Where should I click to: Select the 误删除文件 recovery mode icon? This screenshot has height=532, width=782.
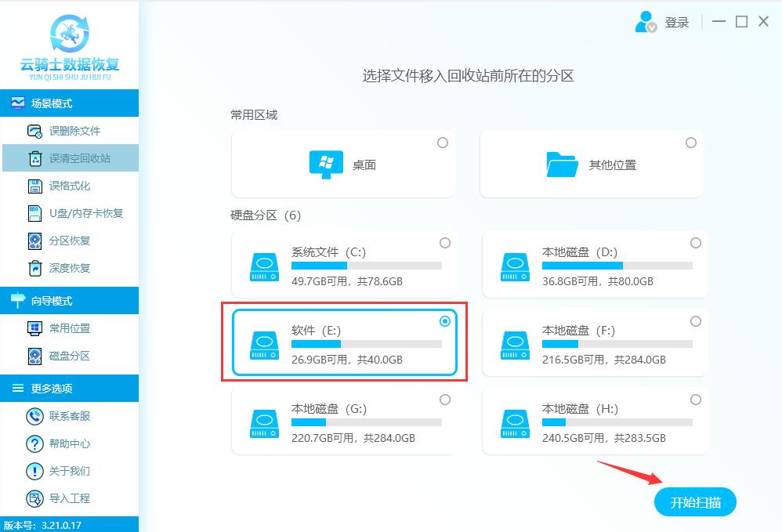34,131
